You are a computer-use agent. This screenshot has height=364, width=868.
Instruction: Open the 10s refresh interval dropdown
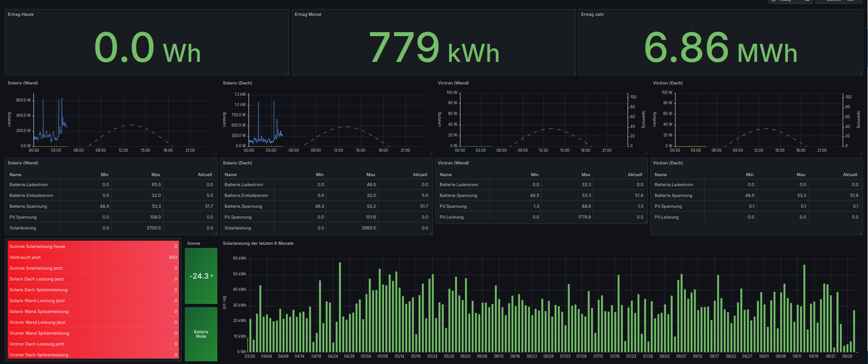point(850,1)
